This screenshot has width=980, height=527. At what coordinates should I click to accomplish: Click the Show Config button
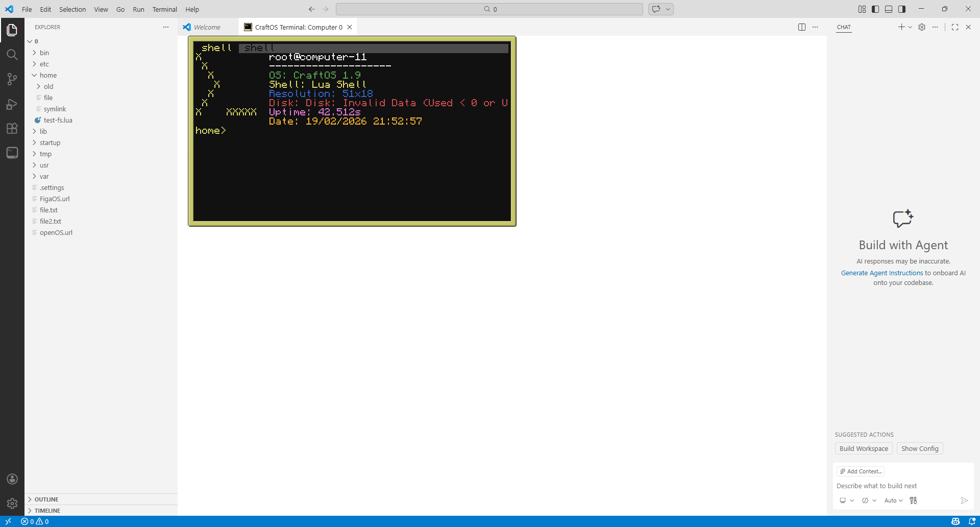[x=920, y=448]
